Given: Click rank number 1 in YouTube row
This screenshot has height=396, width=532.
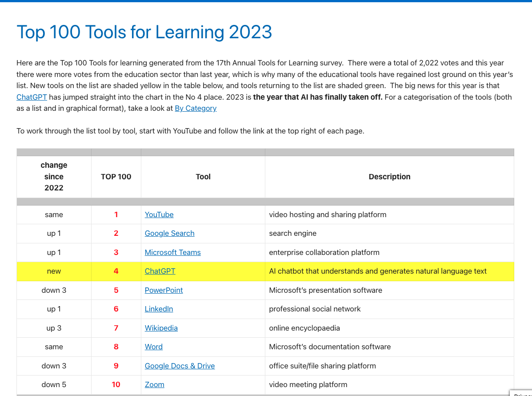Looking at the screenshot, I should pyautogui.click(x=116, y=214).
